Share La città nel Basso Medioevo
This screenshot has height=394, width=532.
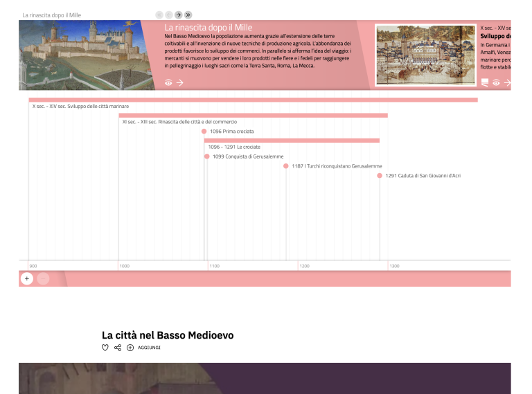click(x=118, y=348)
